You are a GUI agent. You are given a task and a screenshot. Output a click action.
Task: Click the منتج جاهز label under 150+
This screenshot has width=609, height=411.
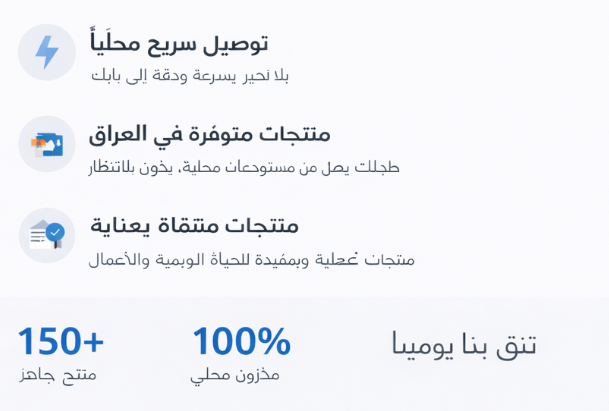58,374
